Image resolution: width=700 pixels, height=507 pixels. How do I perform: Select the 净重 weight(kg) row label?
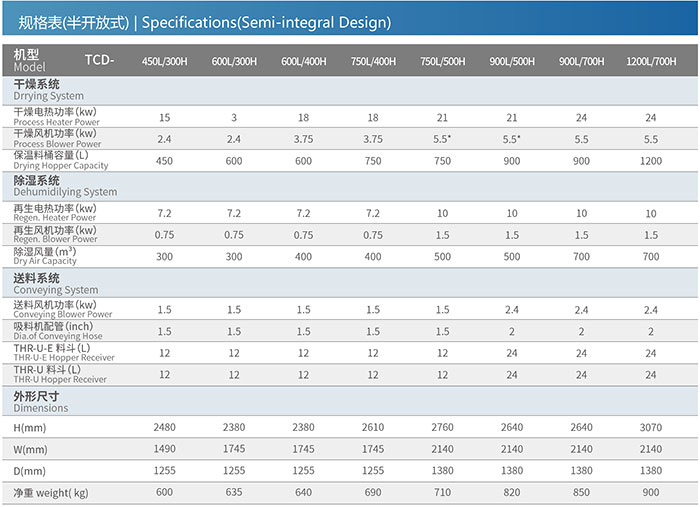pos(51,492)
